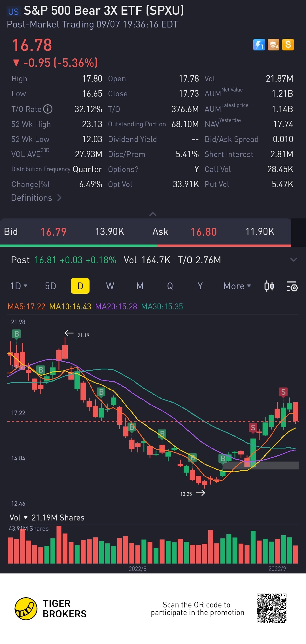Tap the Call Vol value 28.45K

point(280,169)
